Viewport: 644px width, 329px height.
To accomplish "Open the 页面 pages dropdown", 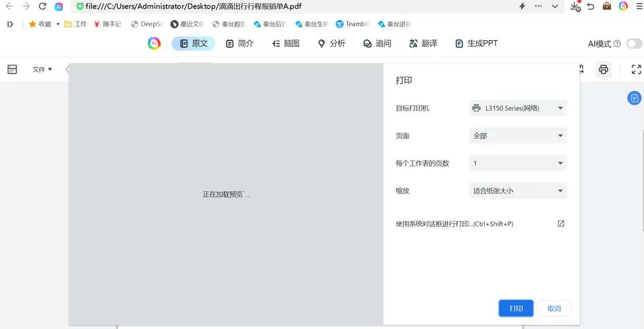I will (518, 136).
